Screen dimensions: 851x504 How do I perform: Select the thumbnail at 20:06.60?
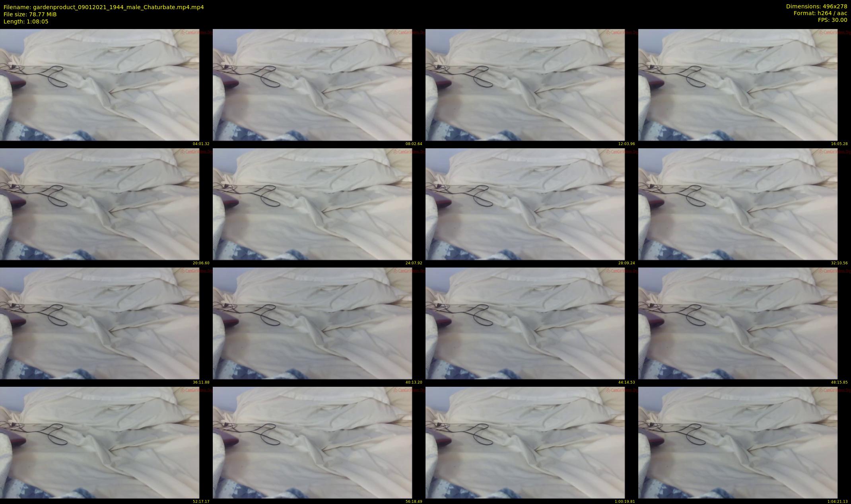[x=99, y=204]
